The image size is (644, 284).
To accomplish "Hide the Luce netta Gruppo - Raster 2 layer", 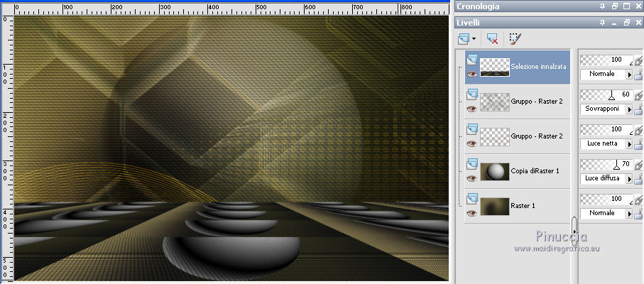I will pos(472,143).
